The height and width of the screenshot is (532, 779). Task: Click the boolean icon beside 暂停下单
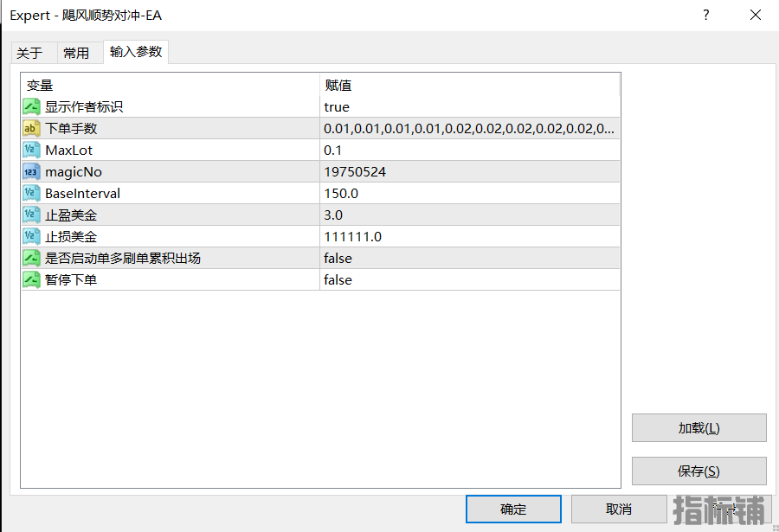point(31,279)
